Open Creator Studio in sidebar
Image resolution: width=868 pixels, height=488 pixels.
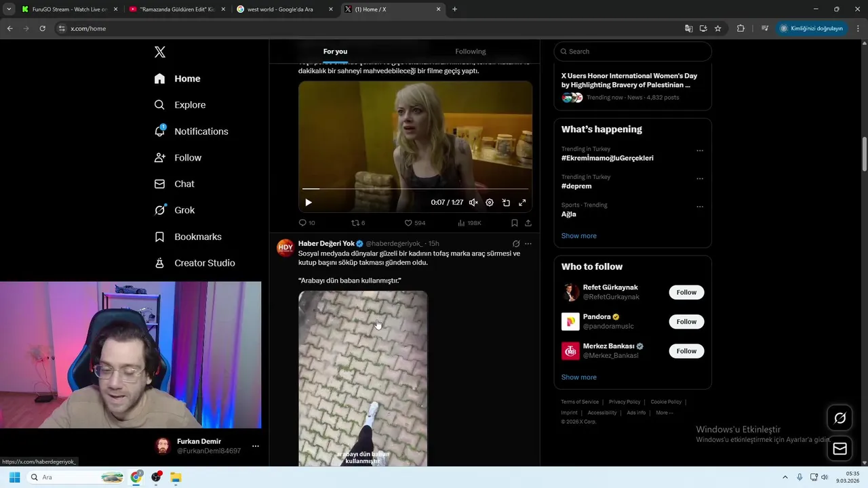[195, 263]
